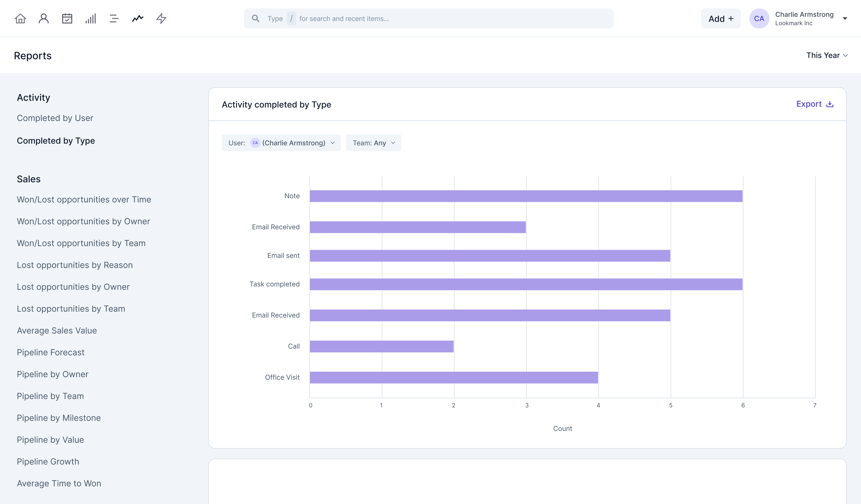The height and width of the screenshot is (504, 861).
Task: Select Pipeline Forecast report
Action: (51, 352)
